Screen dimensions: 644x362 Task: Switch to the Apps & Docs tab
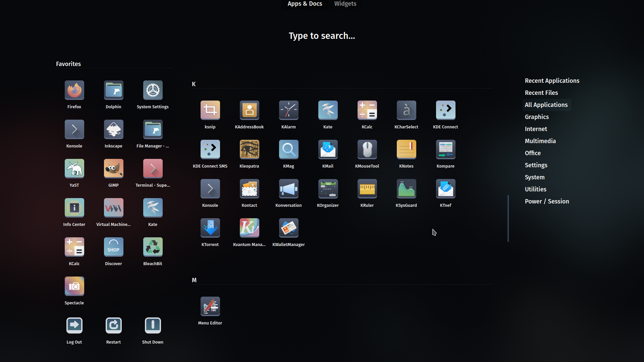tap(305, 4)
